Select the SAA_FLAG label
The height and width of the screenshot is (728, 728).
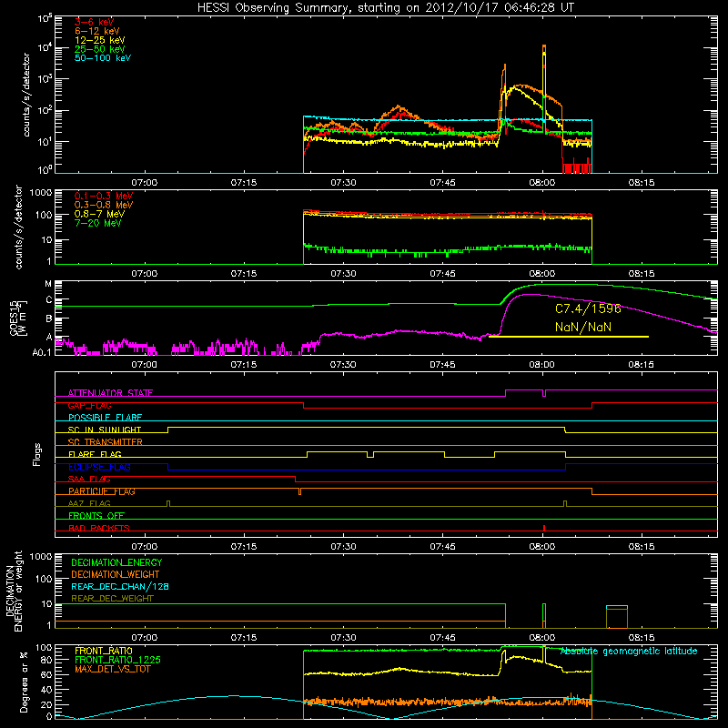tap(89, 479)
